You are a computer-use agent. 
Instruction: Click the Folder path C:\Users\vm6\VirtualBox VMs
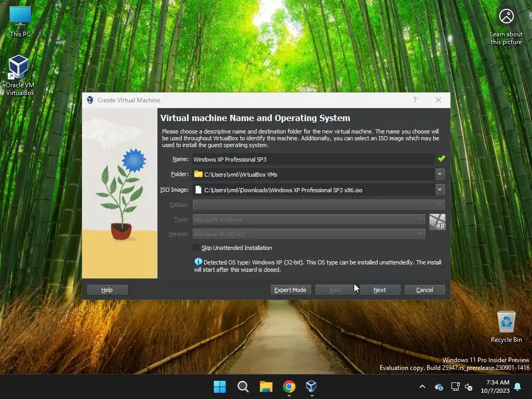tap(241, 175)
